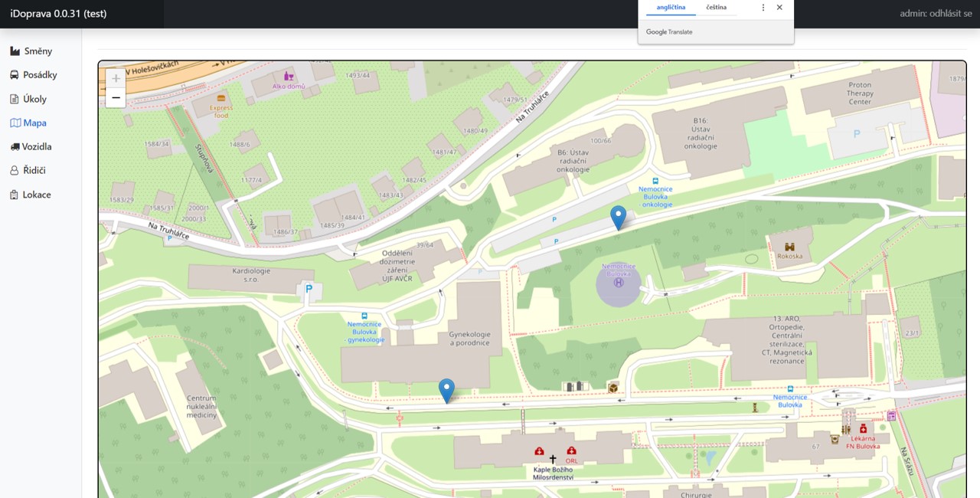Image resolution: width=980 pixels, height=498 pixels.
Task: Click the Kardiologie s.r.o. building label
Action: (252, 275)
